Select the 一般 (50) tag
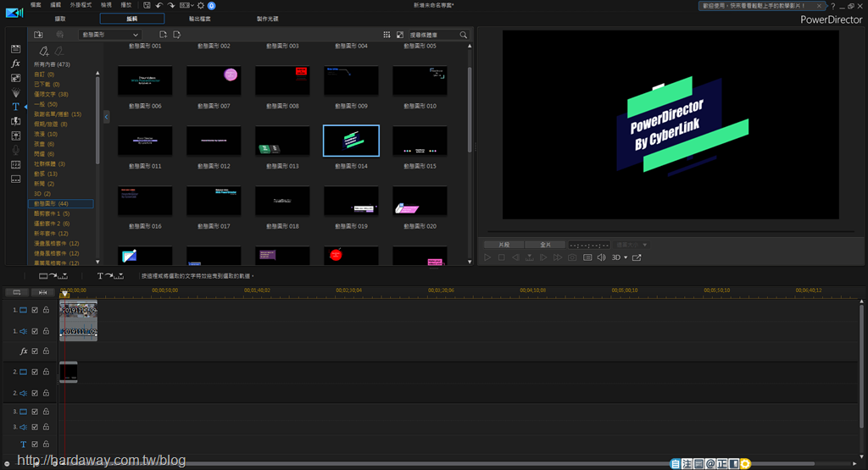The width and height of the screenshot is (868, 470). pos(46,104)
